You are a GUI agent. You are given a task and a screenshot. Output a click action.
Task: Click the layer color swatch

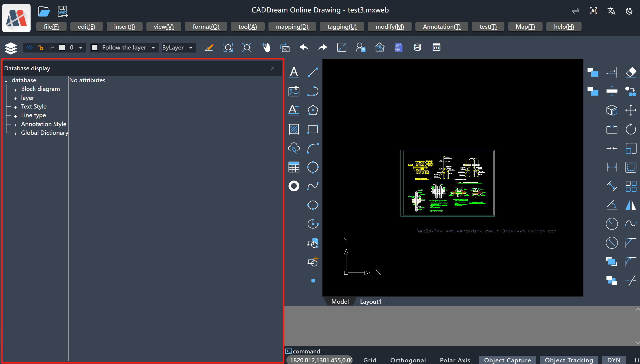click(x=62, y=48)
